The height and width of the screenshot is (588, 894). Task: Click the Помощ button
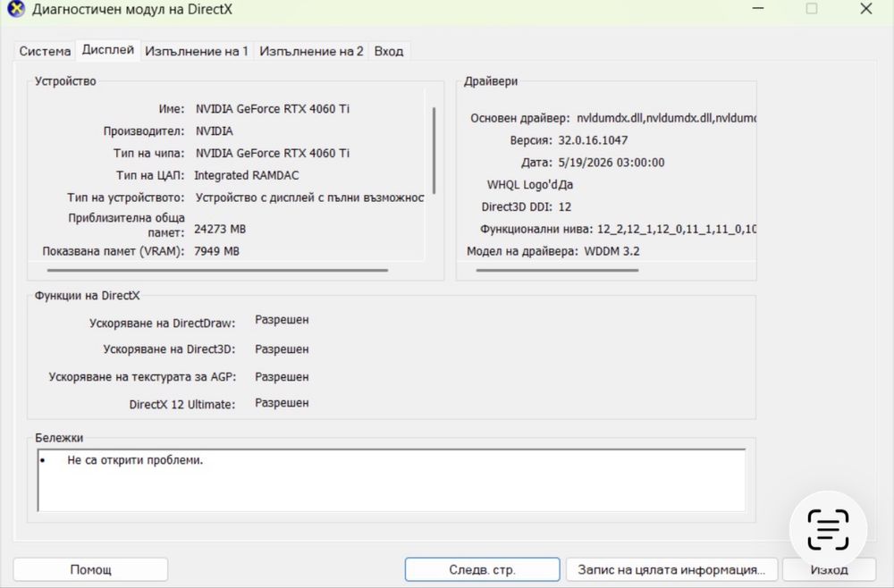pos(90,569)
